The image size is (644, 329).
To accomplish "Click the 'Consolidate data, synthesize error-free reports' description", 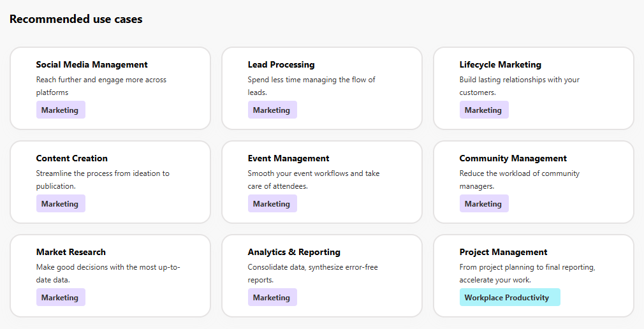I will [x=312, y=274].
